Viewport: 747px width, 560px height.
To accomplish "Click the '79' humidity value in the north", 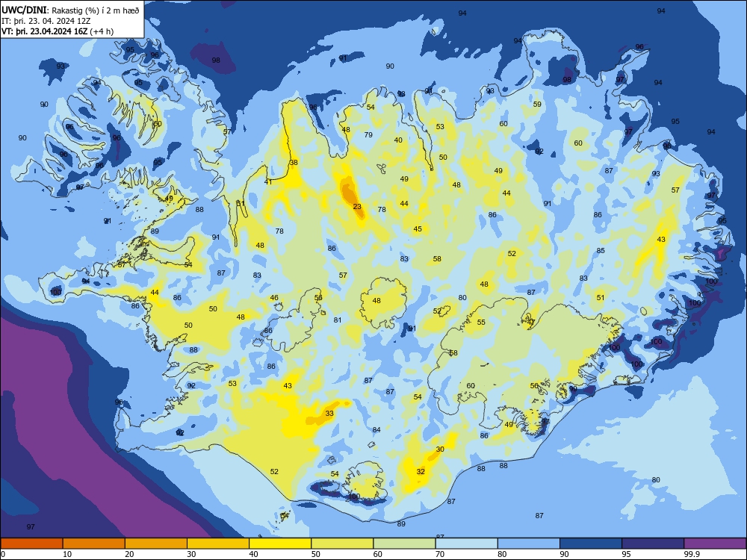I will [368, 134].
